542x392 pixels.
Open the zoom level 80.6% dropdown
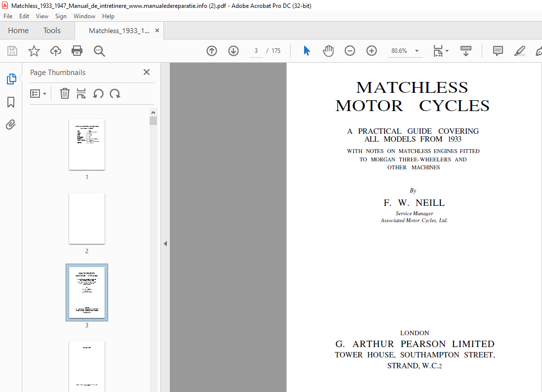(x=417, y=51)
